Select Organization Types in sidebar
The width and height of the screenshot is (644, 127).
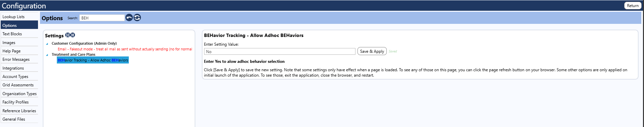[20, 94]
